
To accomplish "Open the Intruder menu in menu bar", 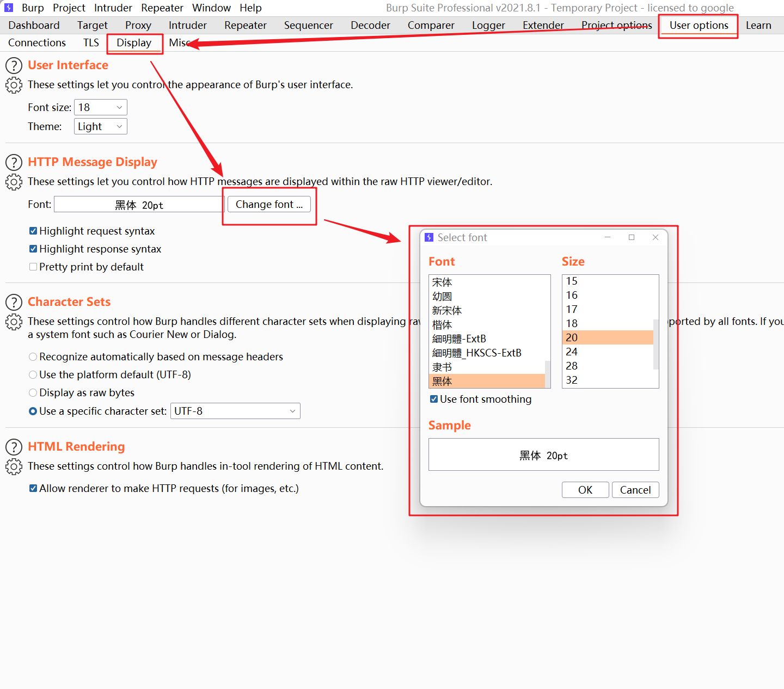I will [x=113, y=8].
